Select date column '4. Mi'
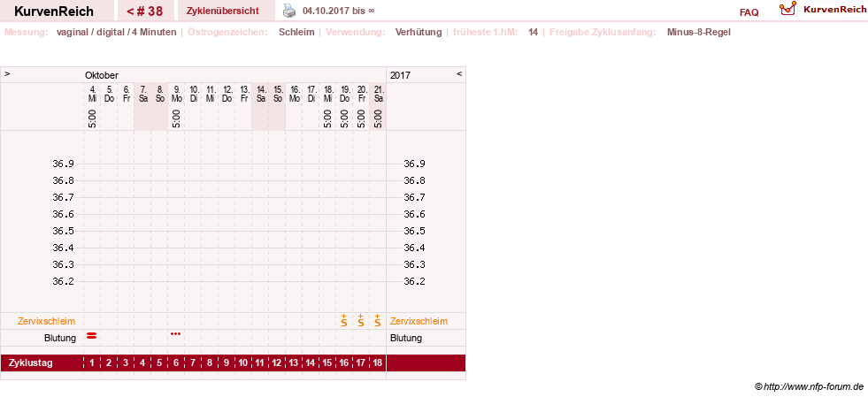Viewport: 868px width, 397px height. pyautogui.click(x=92, y=94)
